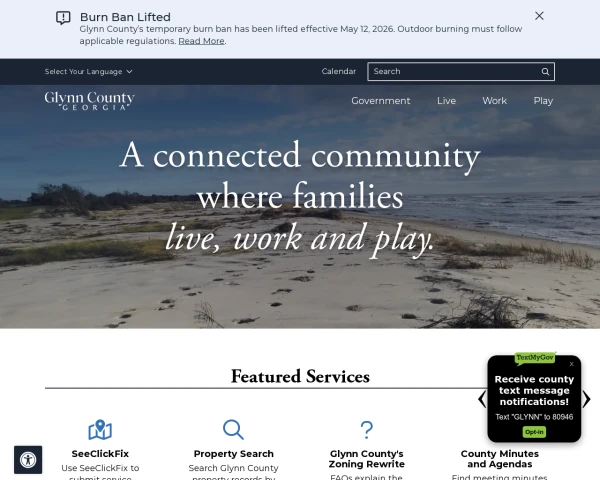The image size is (600, 480).
Task: Expand the Select Your Language dropdown
Action: (88, 72)
